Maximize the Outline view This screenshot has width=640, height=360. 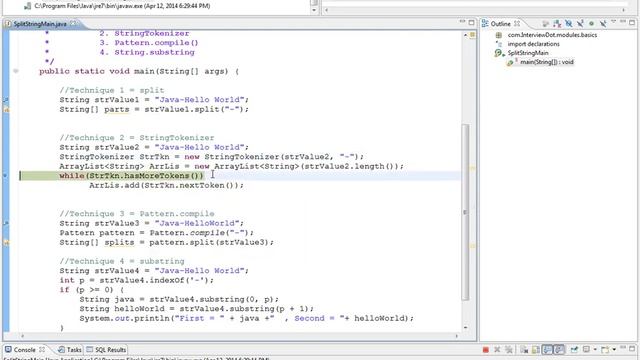click(632, 22)
